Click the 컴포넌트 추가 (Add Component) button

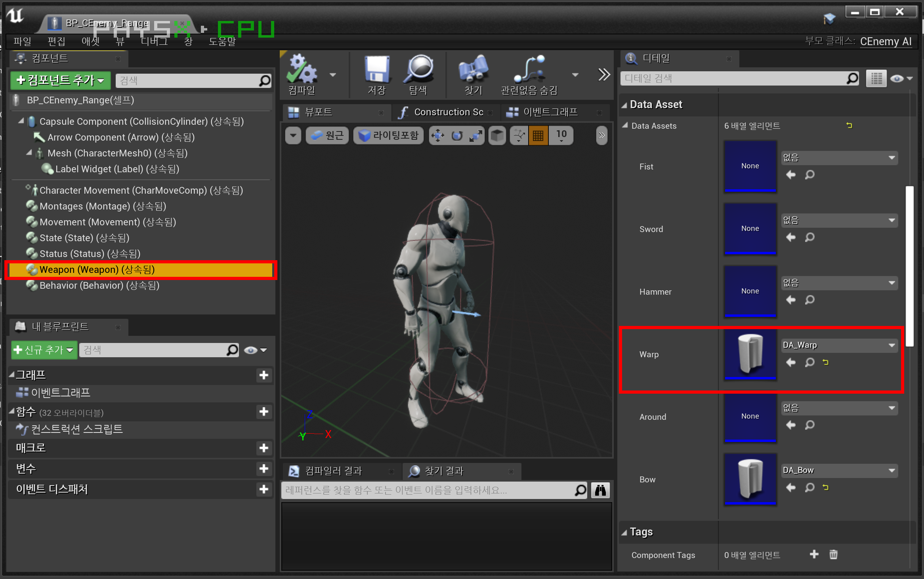pyautogui.click(x=60, y=81)
